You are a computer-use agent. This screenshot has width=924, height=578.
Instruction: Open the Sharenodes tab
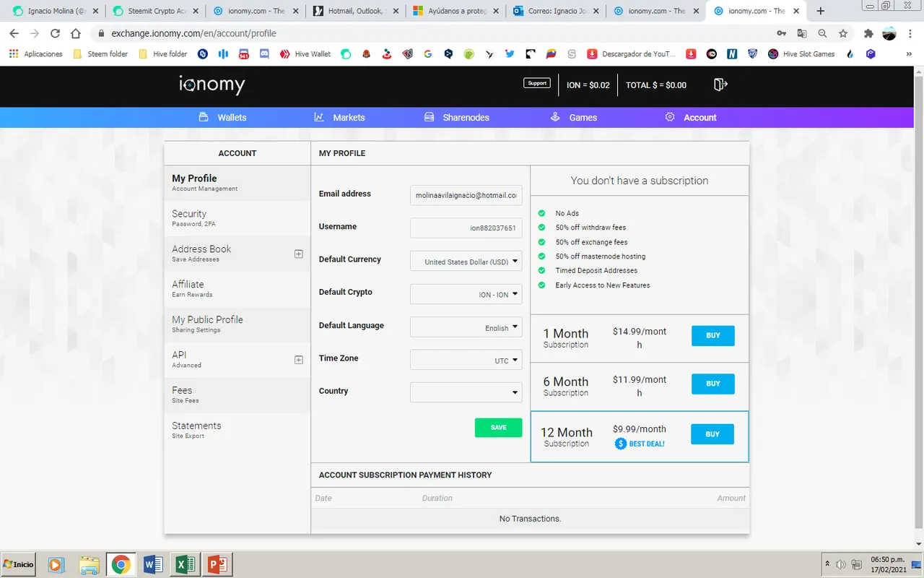tap(456, 117)
